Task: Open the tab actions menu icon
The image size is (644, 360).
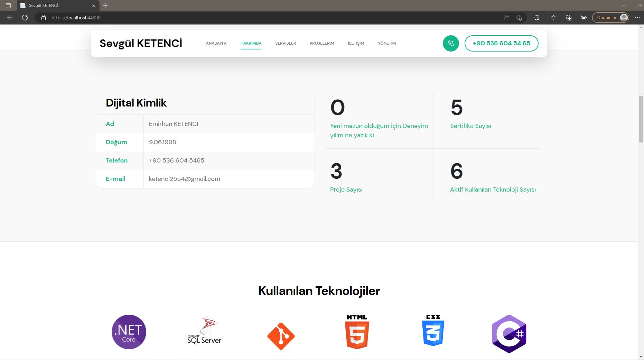Action: [x=8, y=6]
